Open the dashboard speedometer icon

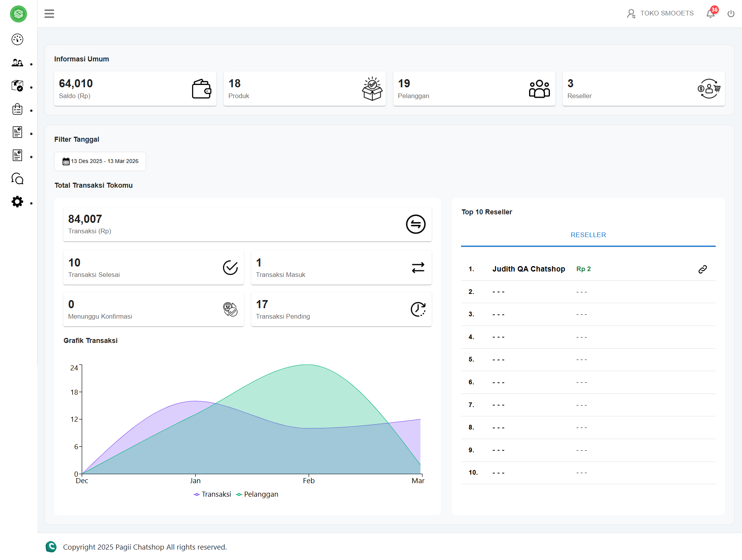tap(17, 39)
